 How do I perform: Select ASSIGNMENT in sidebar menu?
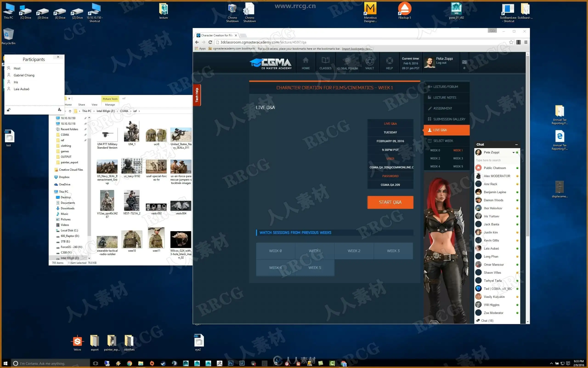pos(447,108)
